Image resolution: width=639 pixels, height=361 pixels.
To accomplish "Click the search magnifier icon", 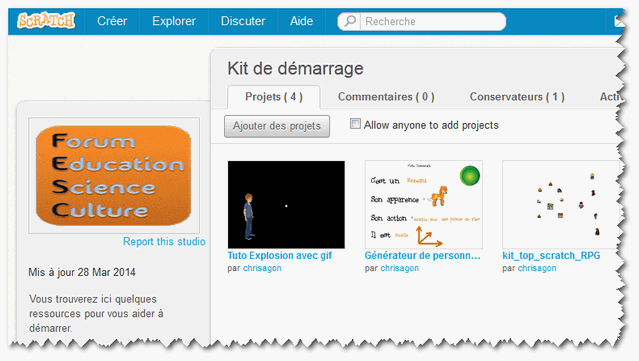I will [350, 21].
